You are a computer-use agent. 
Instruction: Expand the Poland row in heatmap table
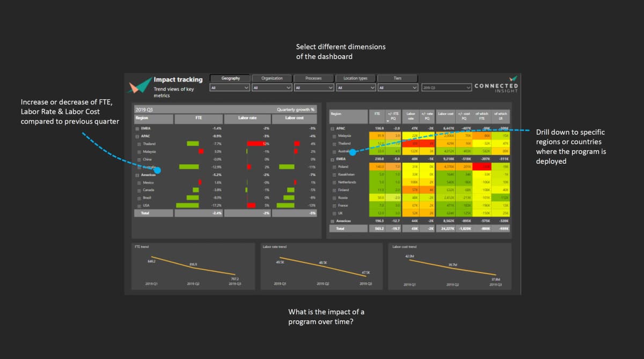tap(334, 167)
